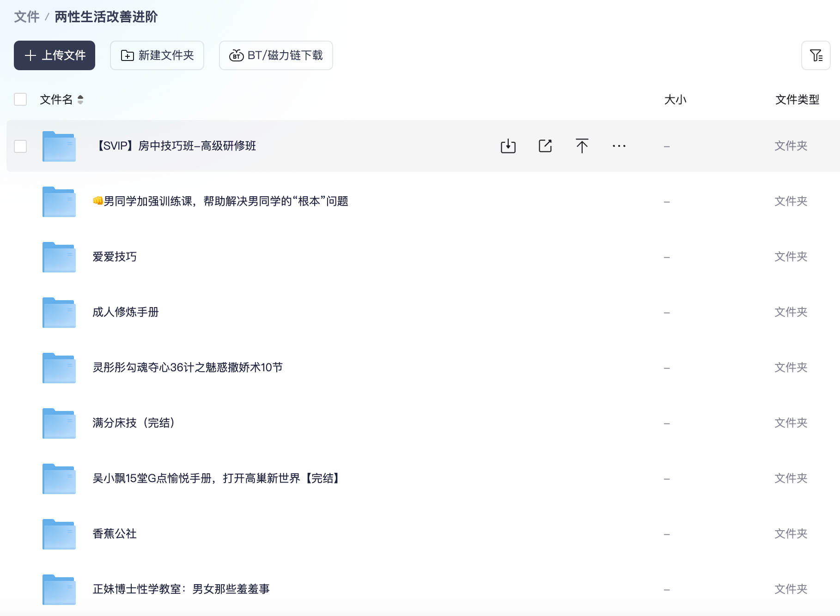Screen dimensions: 840x616
Task: Toggle sort order on the 文件名 column
Action: [79, 99]
